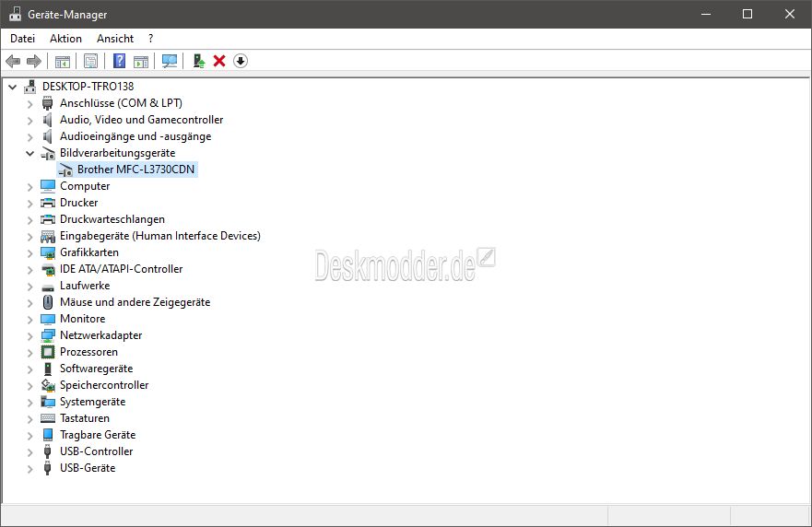Expand the Audioeingänge und -ausgänge category
This screenshot has width=812, height=527.
coord(30,136)
